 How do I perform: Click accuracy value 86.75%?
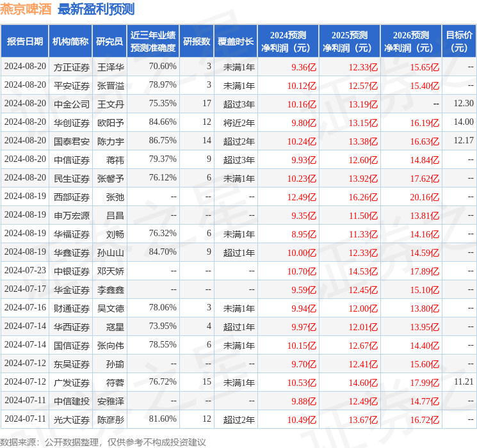point(163,141)
